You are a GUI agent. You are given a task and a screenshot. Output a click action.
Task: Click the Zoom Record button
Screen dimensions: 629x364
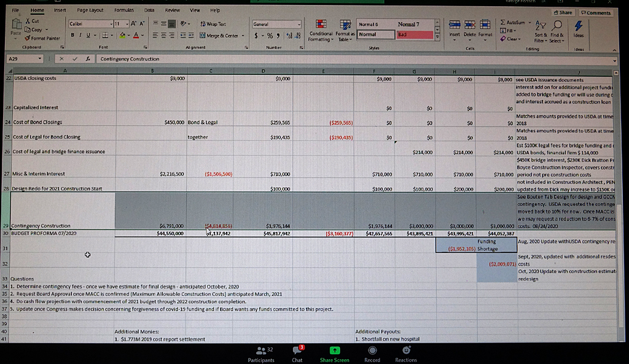372,352
